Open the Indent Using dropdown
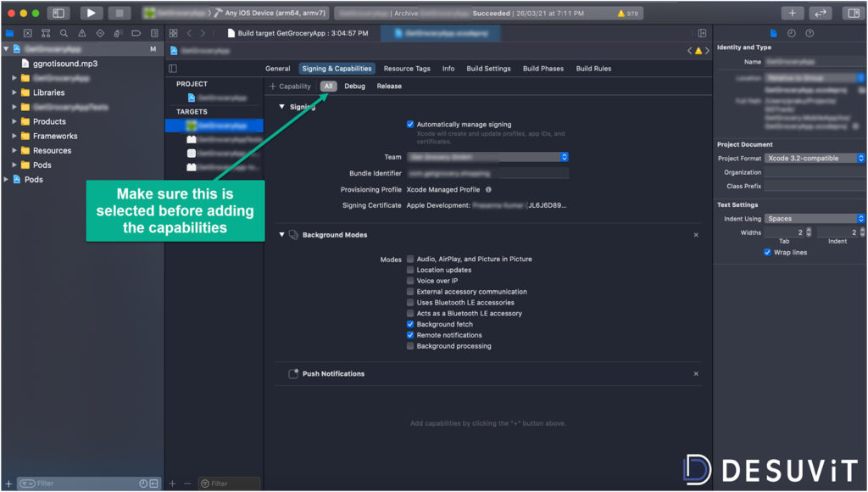The width and height of the screenshot is (868, 492). [815, 218]
